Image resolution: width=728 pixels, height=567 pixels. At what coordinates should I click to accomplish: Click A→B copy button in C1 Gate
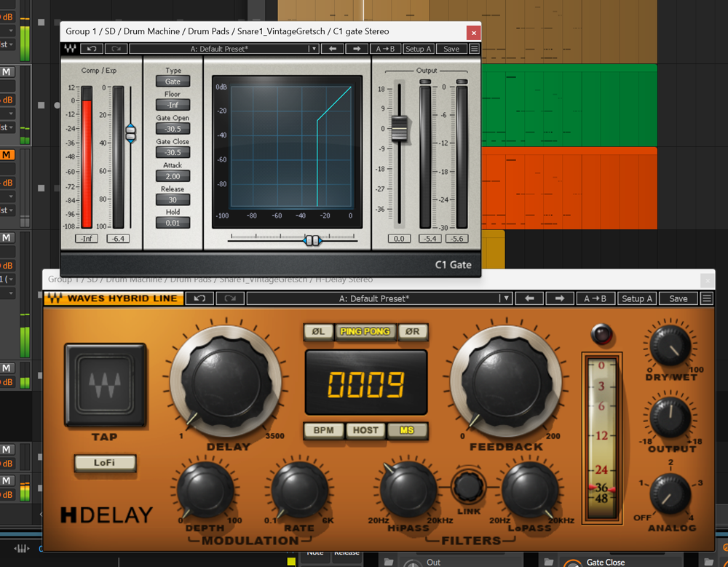pos(385,49)
